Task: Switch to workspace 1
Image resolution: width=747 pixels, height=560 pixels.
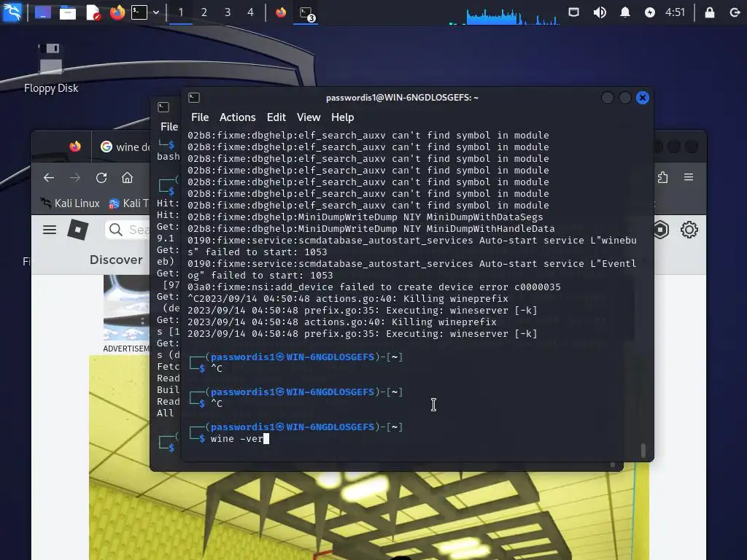Action: pos(181,12)
